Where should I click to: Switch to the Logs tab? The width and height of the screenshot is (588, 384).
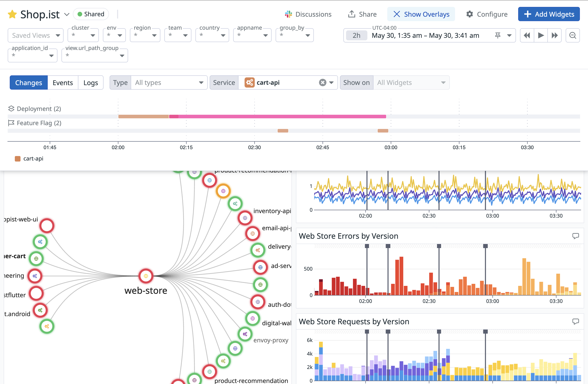(x=91, y=82)
